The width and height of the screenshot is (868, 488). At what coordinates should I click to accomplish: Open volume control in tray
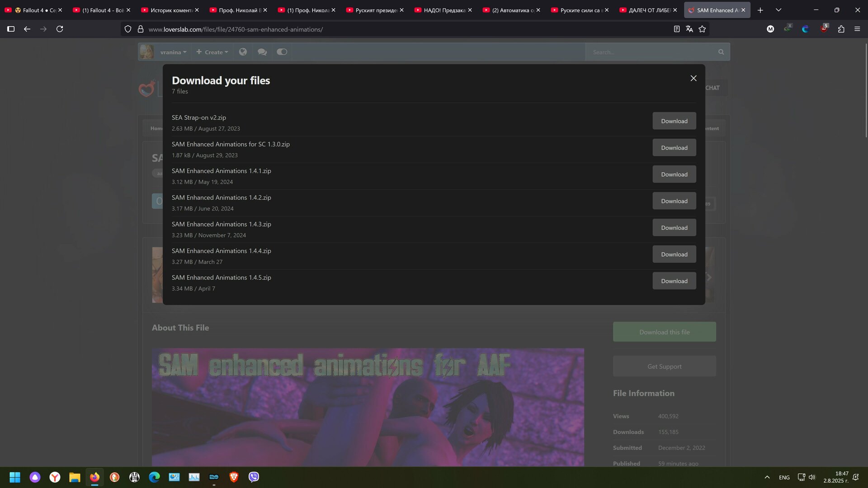pos(812,477)
